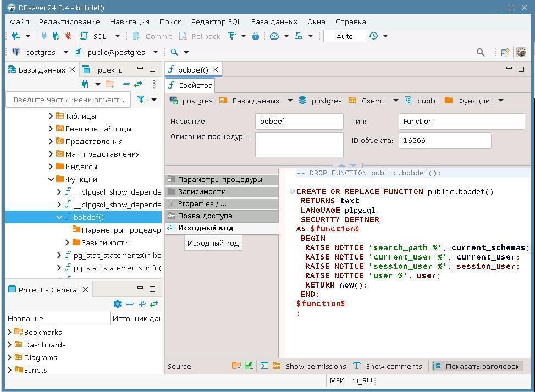Click the link with editor arrows icon
The width and height of the screenshot is (535, 392).
138,84
